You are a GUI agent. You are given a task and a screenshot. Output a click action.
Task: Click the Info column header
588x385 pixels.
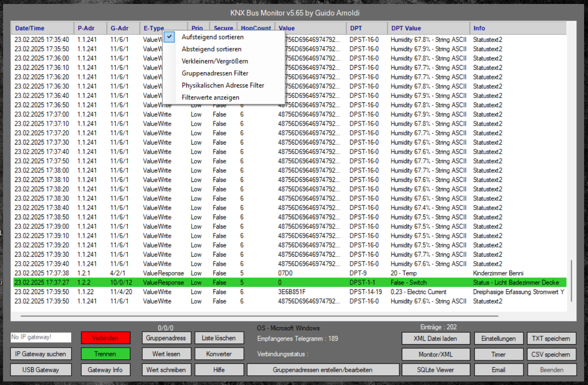(518, 28)
